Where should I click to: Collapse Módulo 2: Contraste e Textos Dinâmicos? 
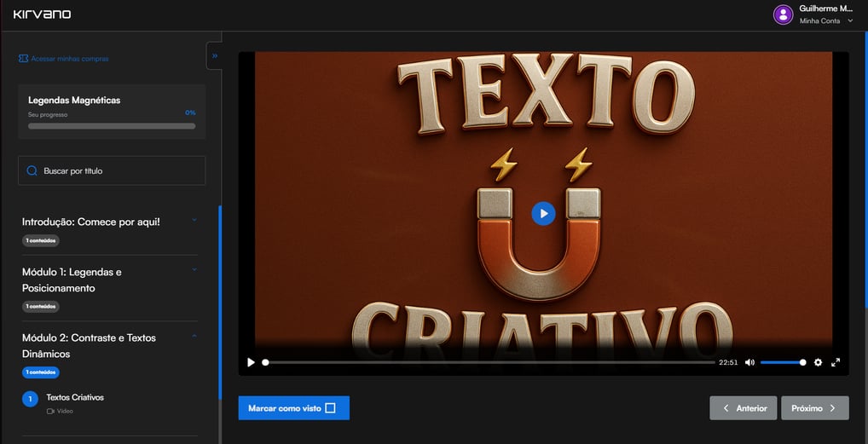pos(194,337)
